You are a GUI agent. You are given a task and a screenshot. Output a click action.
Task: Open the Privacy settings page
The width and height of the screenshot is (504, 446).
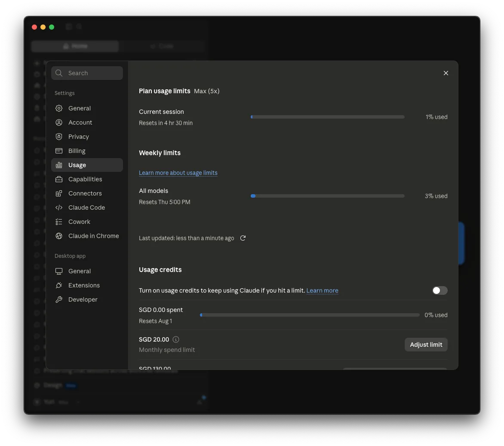[x=87, y=137]
